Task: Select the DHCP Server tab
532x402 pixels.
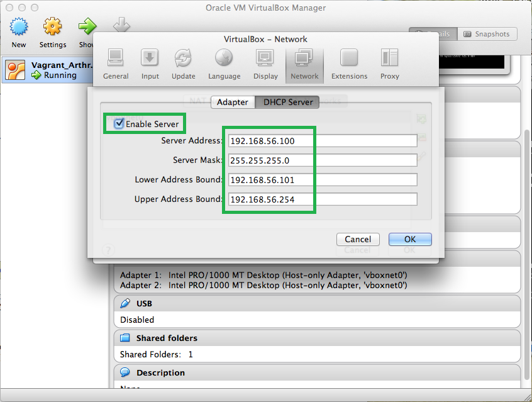Action: pyautogui.click(x=287, y=102)
